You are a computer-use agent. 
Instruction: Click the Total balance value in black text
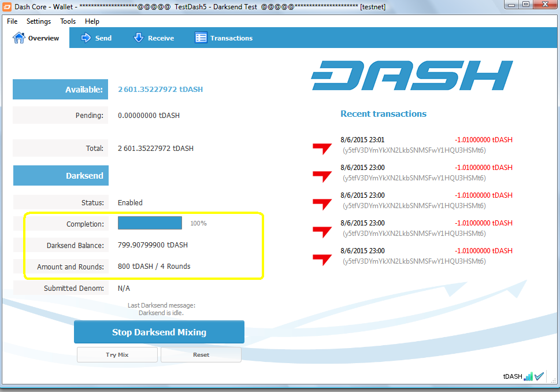(x=155, y=148)
